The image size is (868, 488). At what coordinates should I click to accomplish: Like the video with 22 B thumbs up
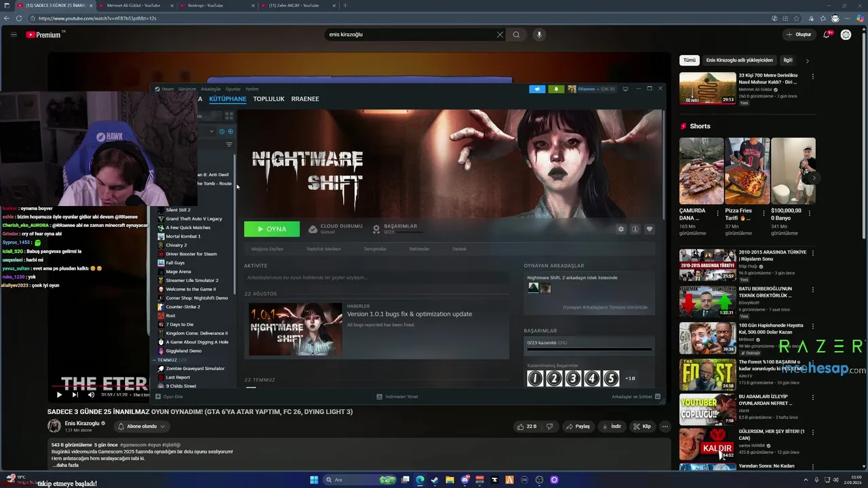(527, 426)
